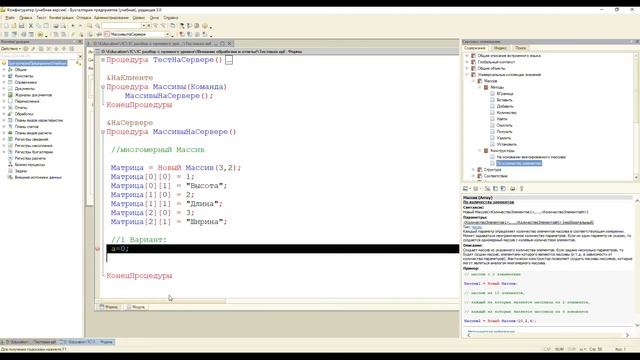
Task: Open the Отладка menu
Action: click(x=84, y=18)
